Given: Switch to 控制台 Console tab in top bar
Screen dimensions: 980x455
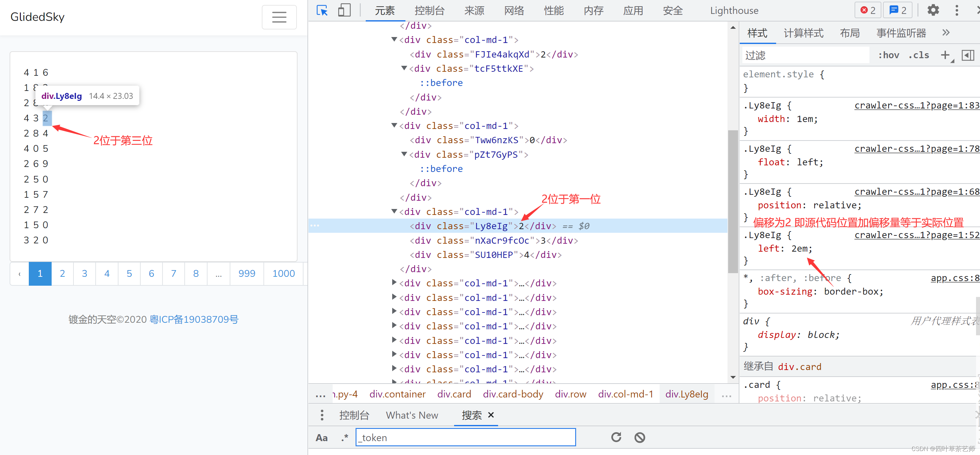Looking at the screenshot, I should pyautogui.click(x=430, y=11).
